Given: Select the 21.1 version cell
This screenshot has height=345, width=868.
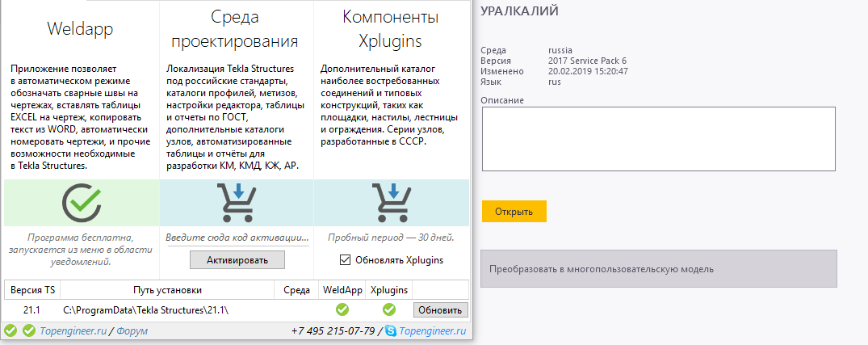Looking at the screenshot, I should tap(32, 310).
